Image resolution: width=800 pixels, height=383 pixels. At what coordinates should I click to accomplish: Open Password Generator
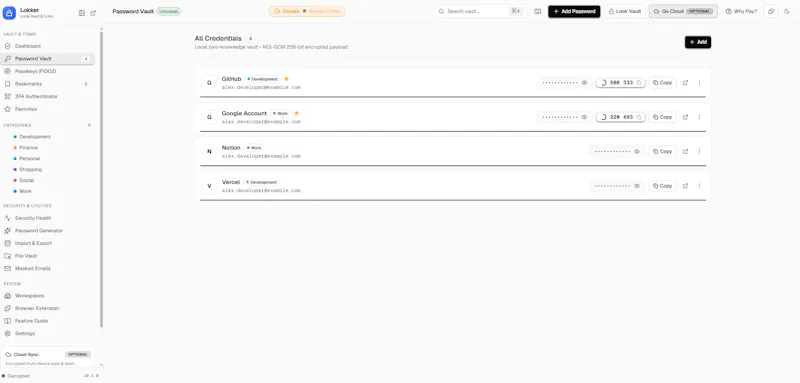pos(47,231)
